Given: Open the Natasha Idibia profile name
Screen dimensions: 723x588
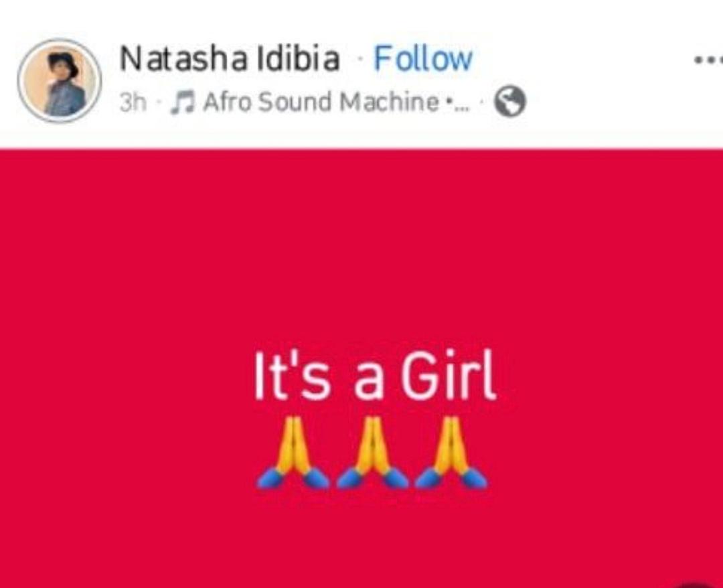Looking at the screenshot, I should (230, 58).
